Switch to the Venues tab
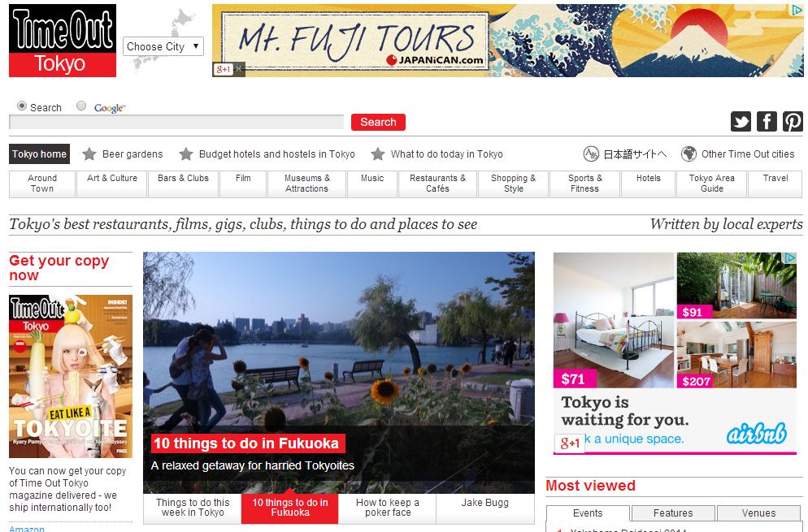The height and width of the screenshot is (532, 808). [x=758, y=513]
